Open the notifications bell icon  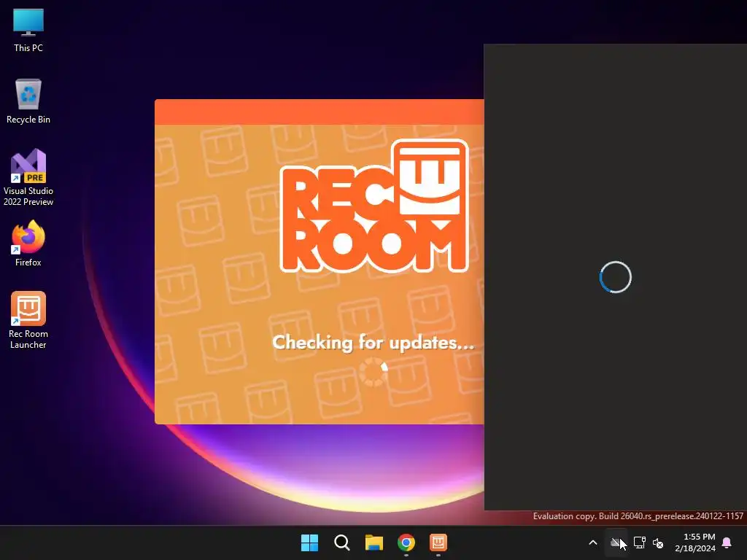[x=727, y=542]
